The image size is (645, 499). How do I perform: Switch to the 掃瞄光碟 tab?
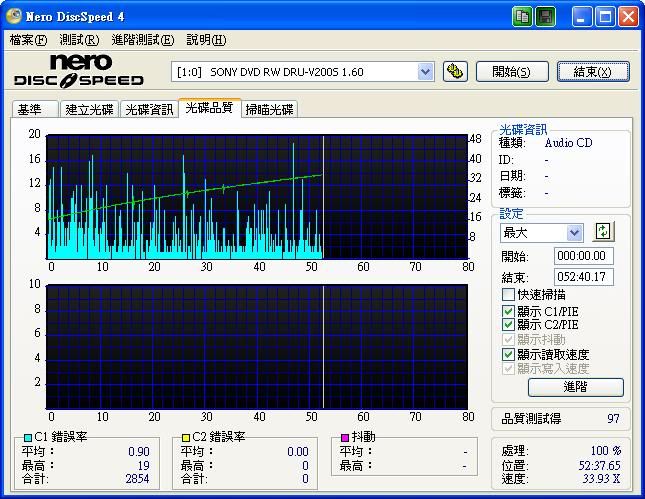[269, 109]
